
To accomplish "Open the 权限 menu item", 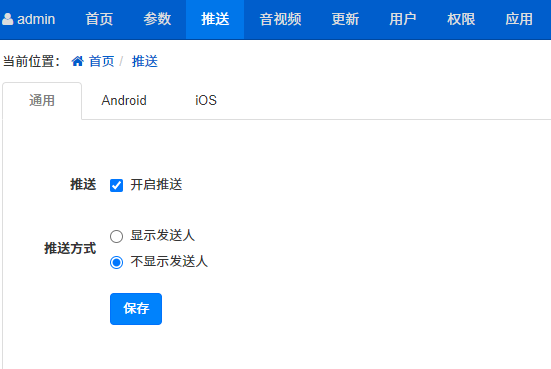I will 461,19.
